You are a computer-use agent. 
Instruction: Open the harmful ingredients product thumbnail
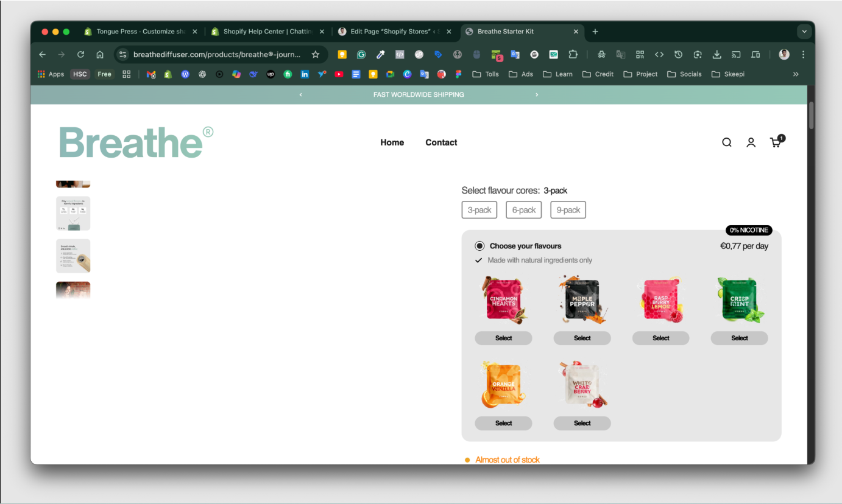tap(73, 213)
